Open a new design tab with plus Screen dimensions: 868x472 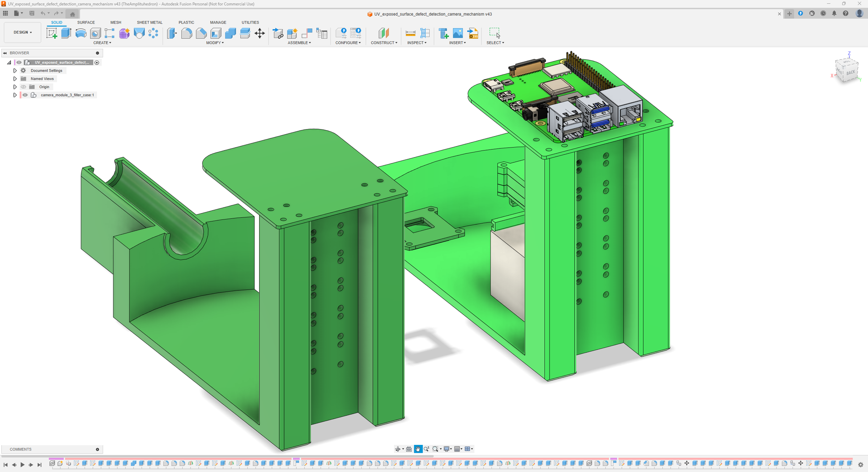(x=790, y=14)
